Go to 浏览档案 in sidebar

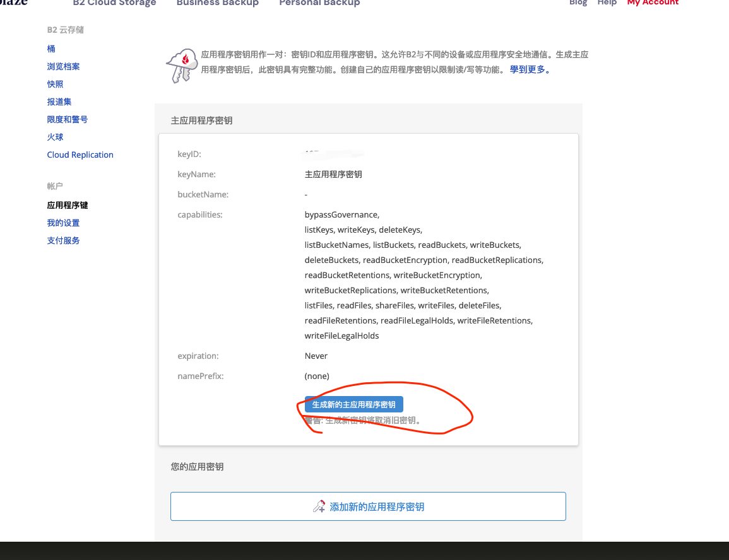[x=63, y=66]
